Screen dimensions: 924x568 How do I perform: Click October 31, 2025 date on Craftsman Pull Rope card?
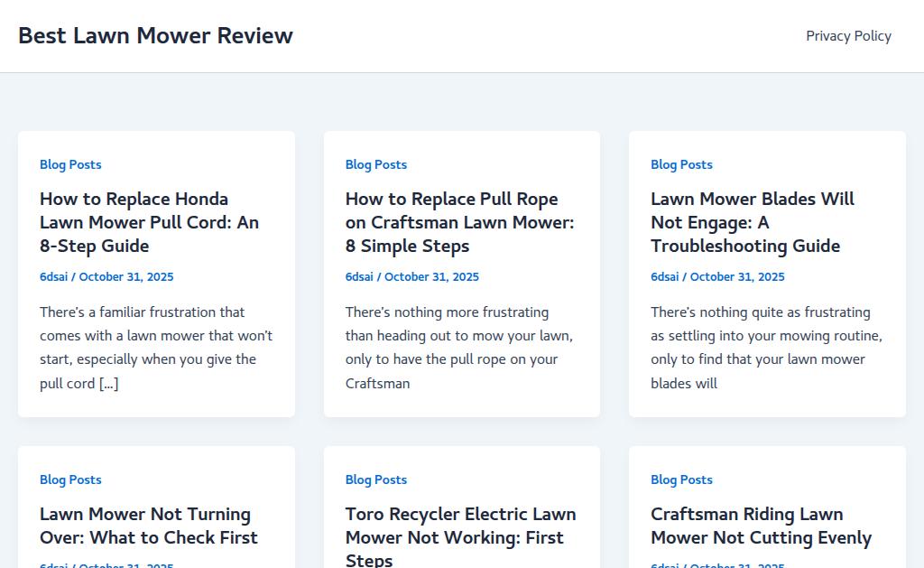pos(431,276)
